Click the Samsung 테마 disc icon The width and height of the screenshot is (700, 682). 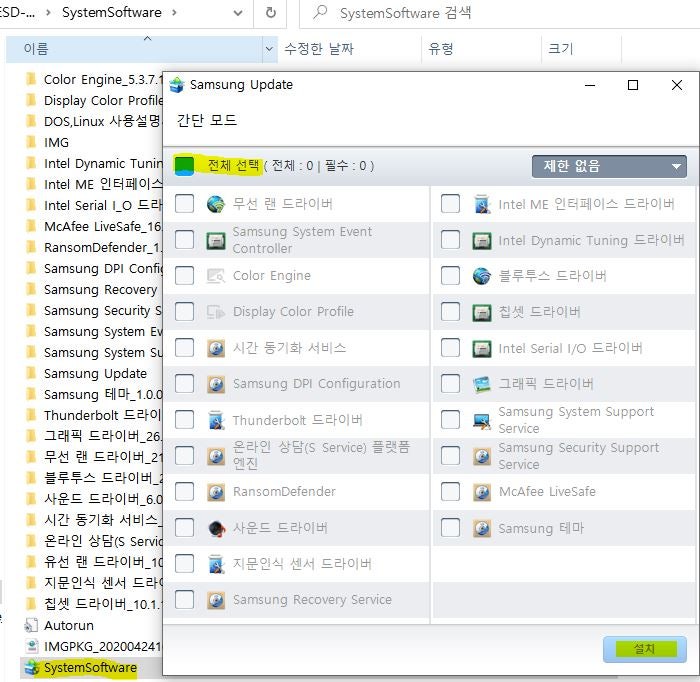coord(482,528)
